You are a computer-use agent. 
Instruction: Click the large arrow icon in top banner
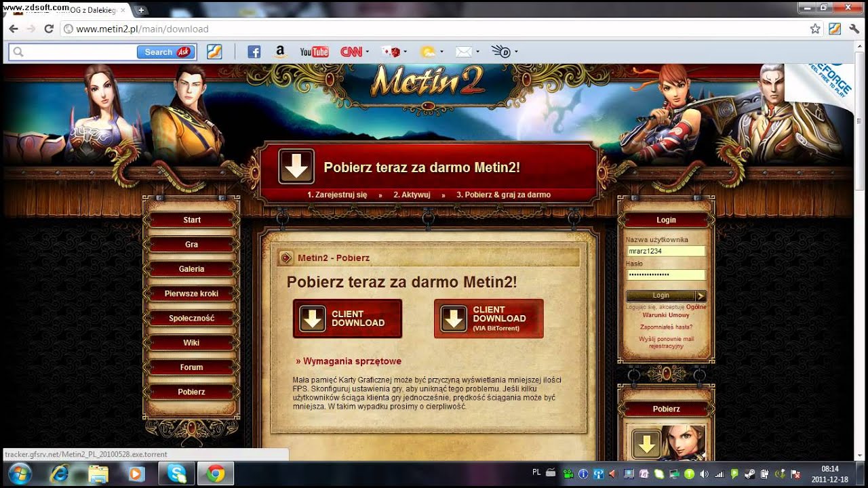(296, 167)
